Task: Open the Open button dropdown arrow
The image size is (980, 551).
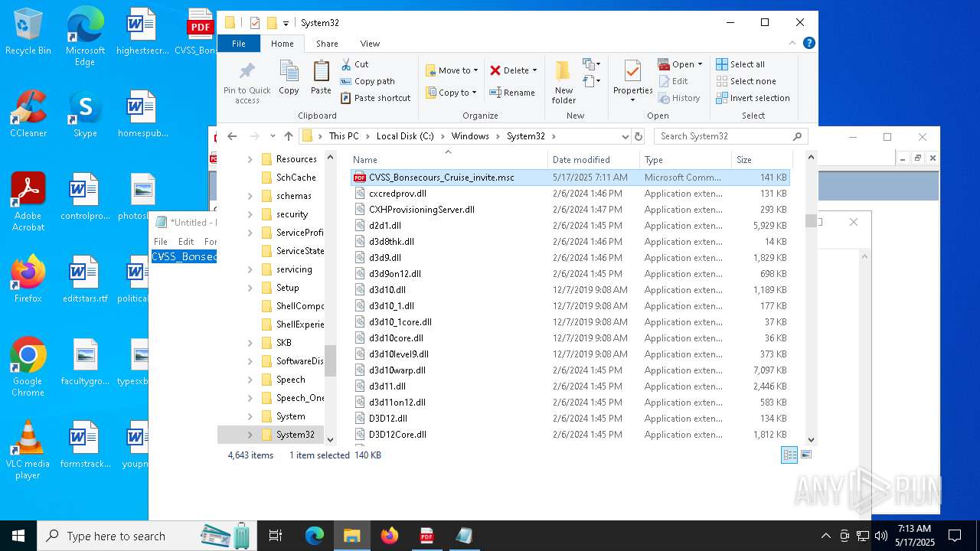Action: click(700, 64)
